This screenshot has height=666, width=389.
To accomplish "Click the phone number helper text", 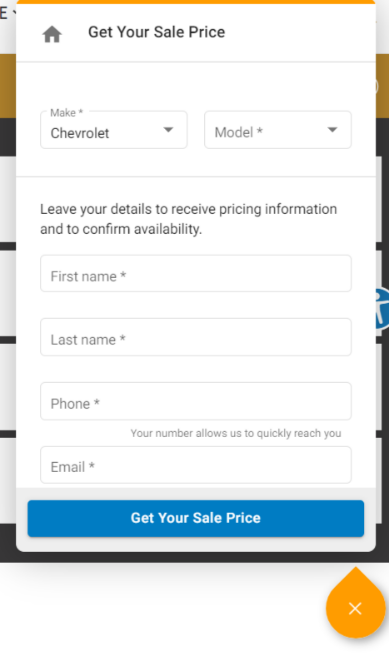I will (236, 433).
